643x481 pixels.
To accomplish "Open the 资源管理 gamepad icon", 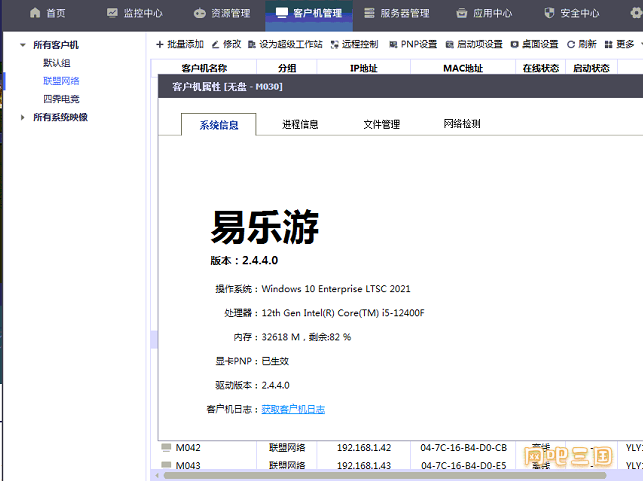I will click(200, 13).
